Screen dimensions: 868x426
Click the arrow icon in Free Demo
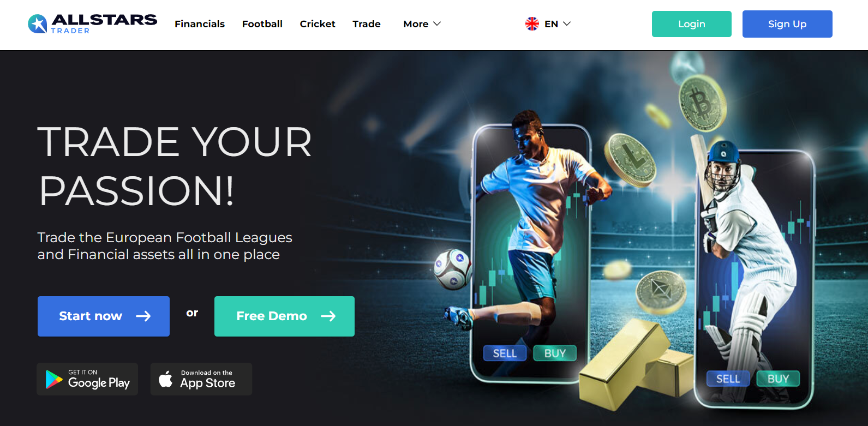(x=328, y=316)
